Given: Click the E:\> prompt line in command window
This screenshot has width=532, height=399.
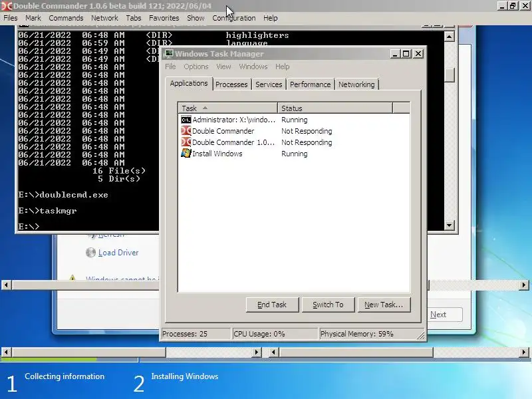Looking at the screenshot, I should [x=29, y=226].
